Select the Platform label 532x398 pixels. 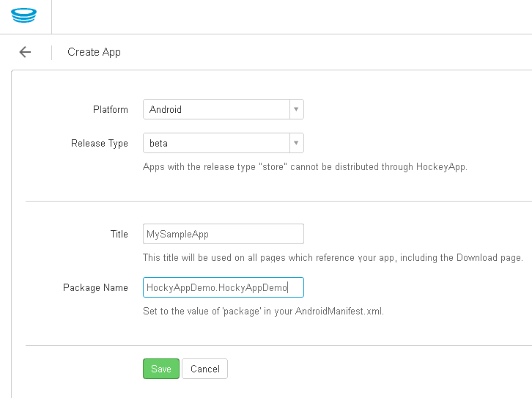(111, 110)
